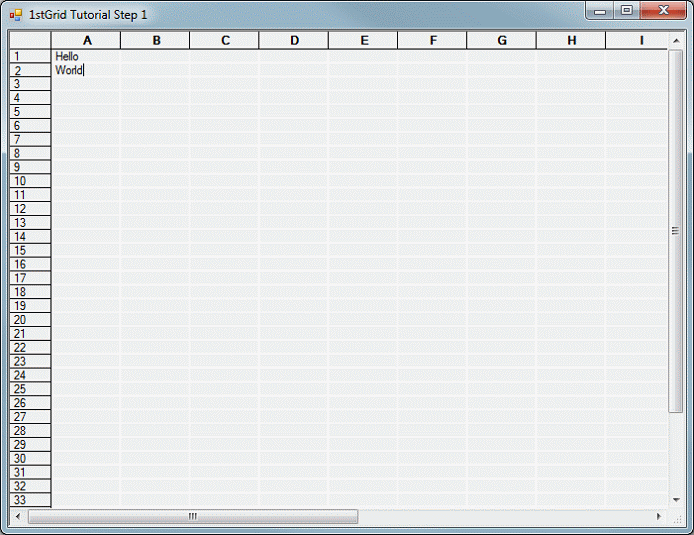
Task: Select column A header
Action: coord(86,40)
